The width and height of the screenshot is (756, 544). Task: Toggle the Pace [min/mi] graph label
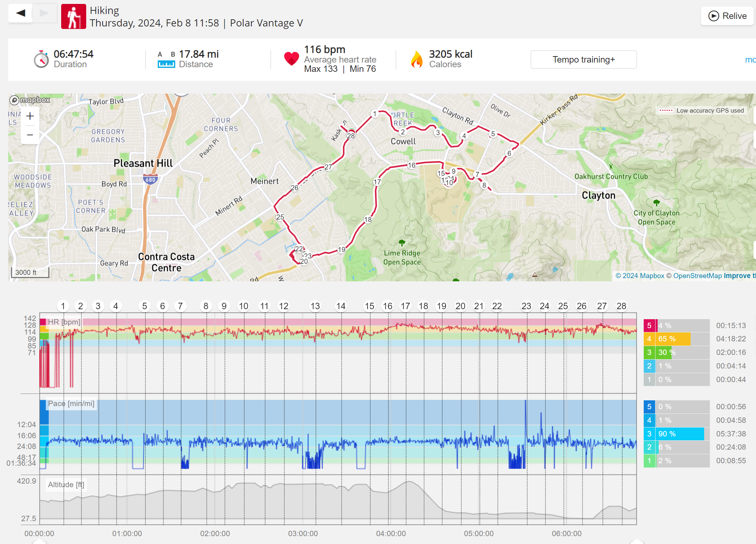(x=71, y=404)
